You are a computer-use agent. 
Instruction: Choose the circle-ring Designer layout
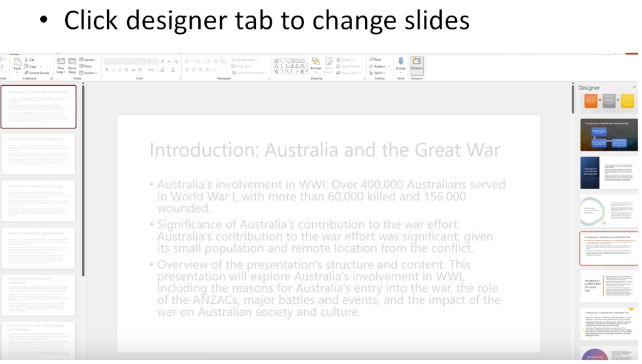(x=609, y=211)
